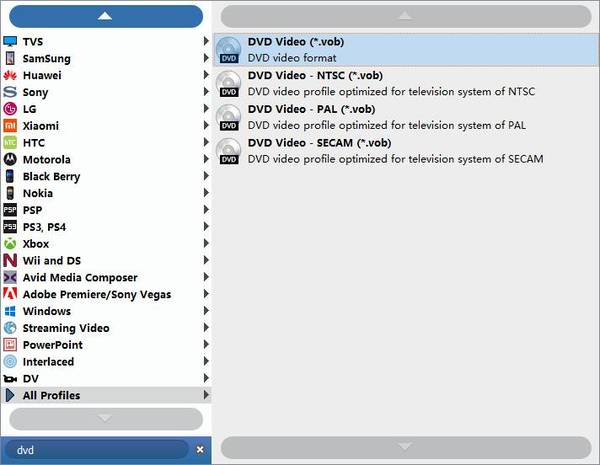600x465 pixels.
Task: Click the Avid Media Composer label
Action: (x=80, y=277)
